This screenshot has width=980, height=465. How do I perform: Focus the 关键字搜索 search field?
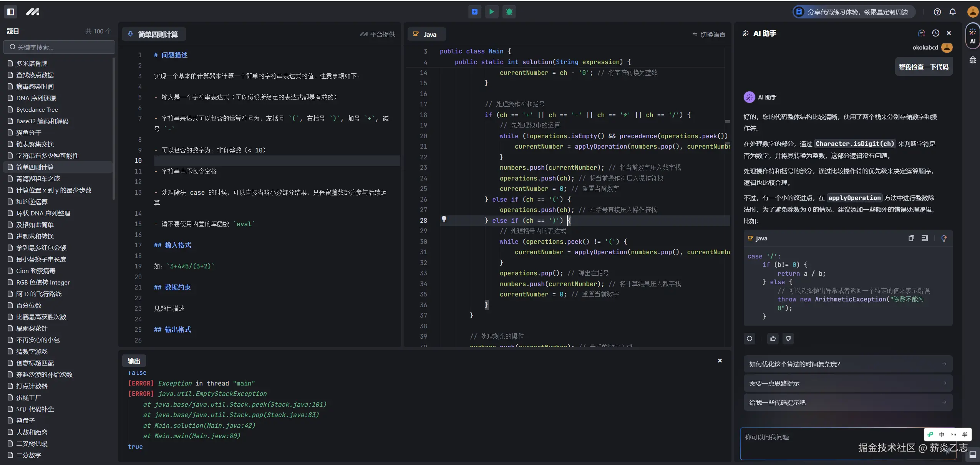60,47
